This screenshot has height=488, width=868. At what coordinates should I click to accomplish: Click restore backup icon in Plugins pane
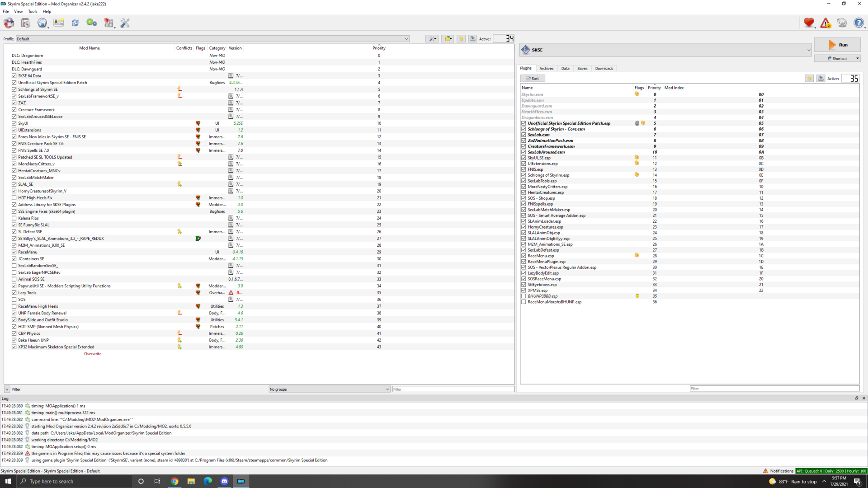809,78
